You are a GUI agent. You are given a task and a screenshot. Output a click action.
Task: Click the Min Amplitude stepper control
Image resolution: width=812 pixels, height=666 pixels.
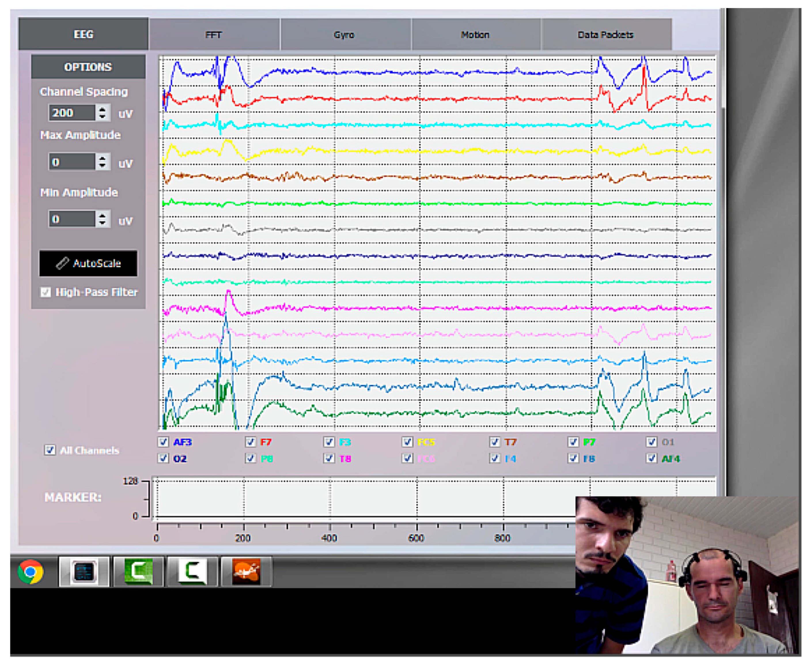[x=102, y=219]
